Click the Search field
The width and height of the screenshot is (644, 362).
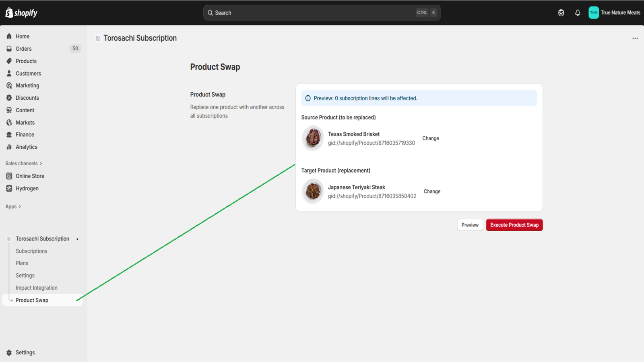pyautogui.click(x=322, y=13)
